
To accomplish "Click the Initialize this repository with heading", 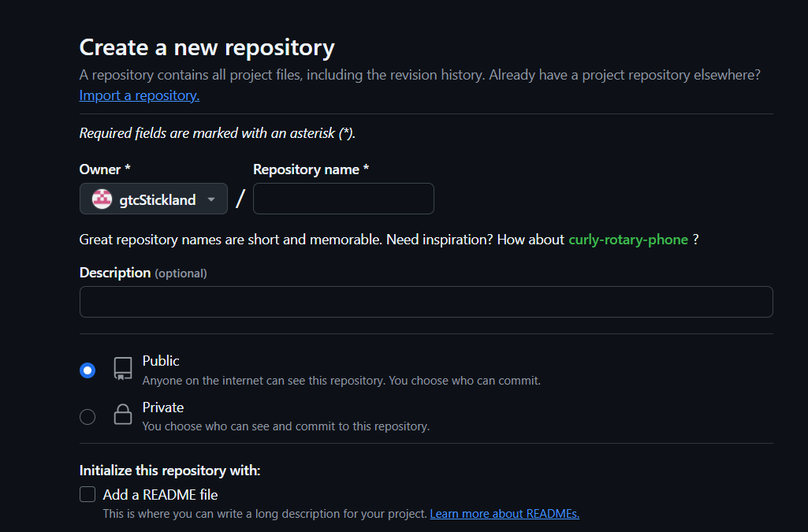I will pyautogui.click(x=170, y=471).
